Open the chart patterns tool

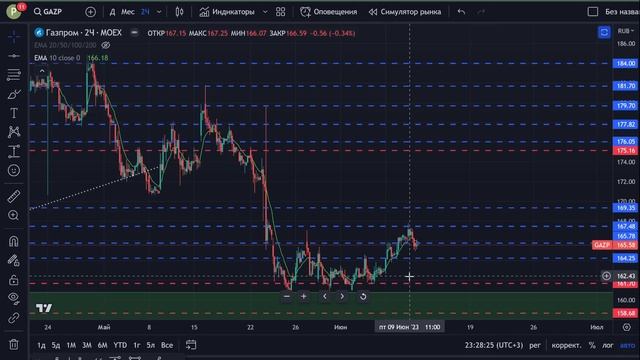tap(14, 132)
